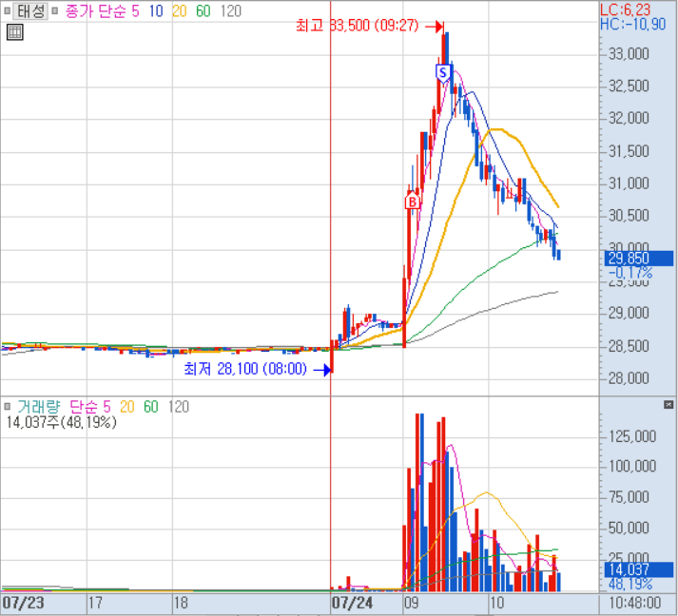This screenshot has height=616, width=678.
Task: Click the 거래량 volume indicator title
Action: (x=34, y=407)
